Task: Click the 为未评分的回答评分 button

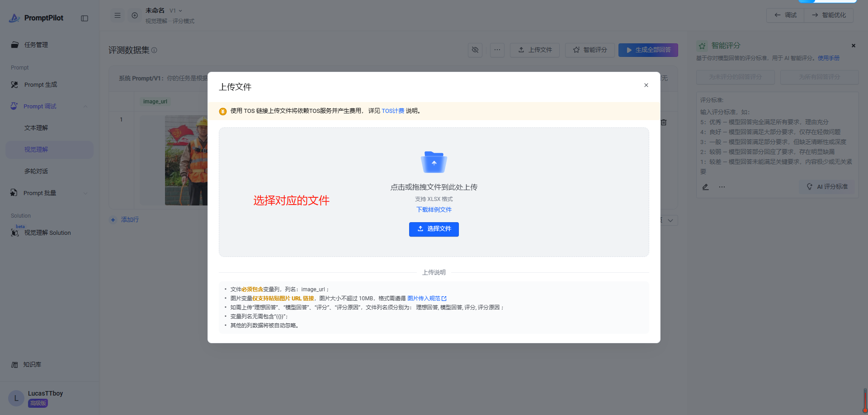Action: coord(736,77)
